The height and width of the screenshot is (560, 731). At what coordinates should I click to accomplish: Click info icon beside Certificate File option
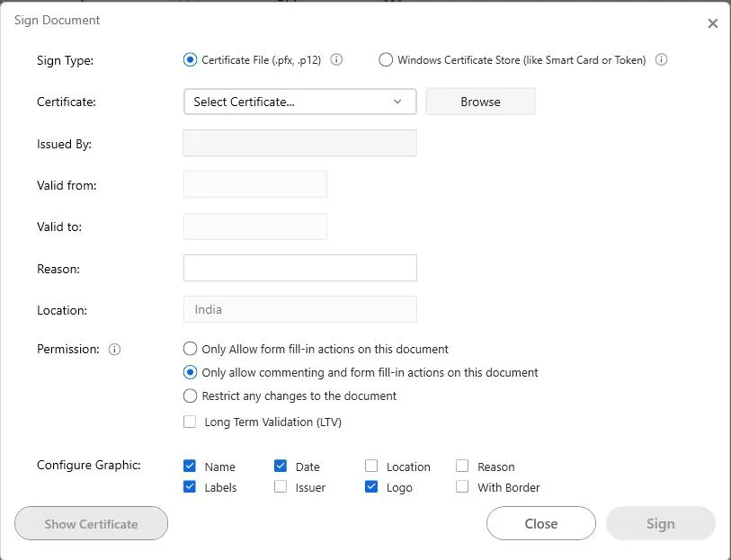337,60
